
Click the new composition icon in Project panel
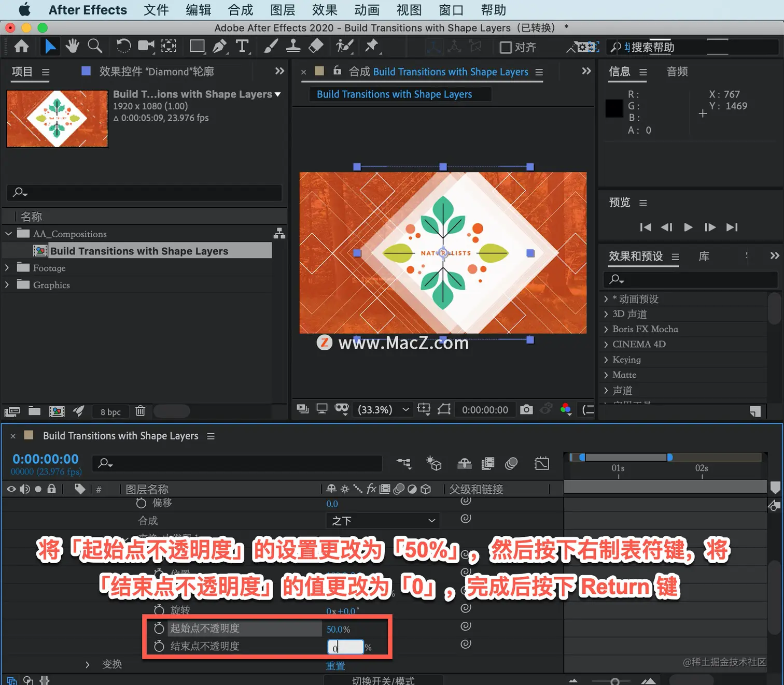coord(57,411)
